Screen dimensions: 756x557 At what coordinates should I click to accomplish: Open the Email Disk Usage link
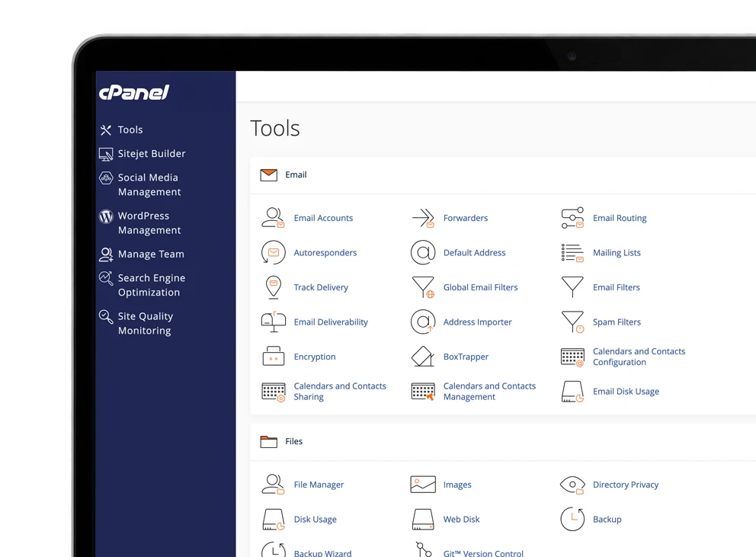[x=626, y=392]
